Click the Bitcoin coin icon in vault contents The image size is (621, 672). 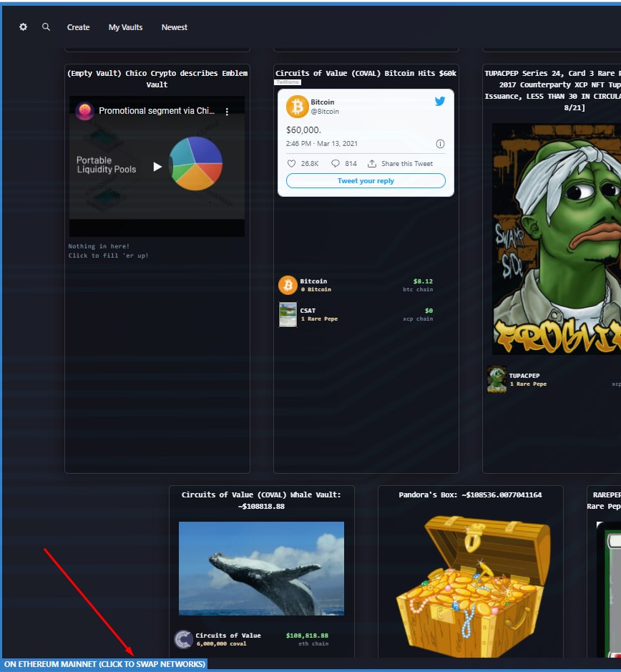click(x=288, y=285)
